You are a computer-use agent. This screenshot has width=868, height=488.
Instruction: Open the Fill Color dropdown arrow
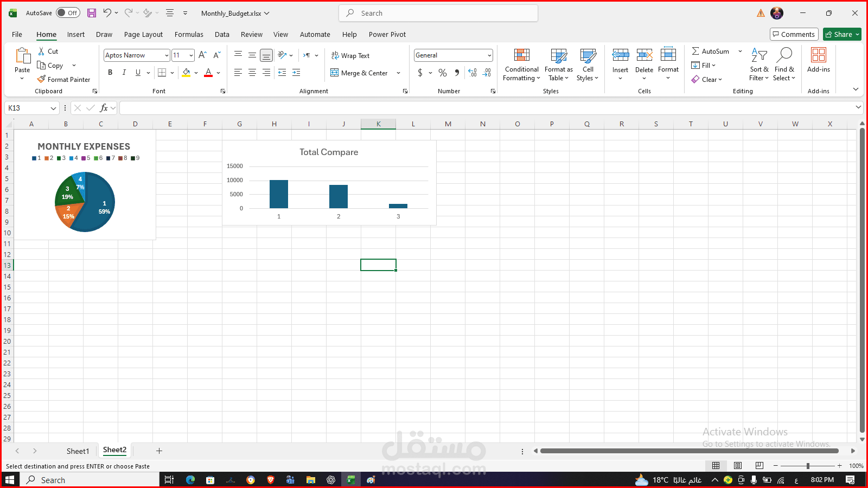[x=196, y=73]
